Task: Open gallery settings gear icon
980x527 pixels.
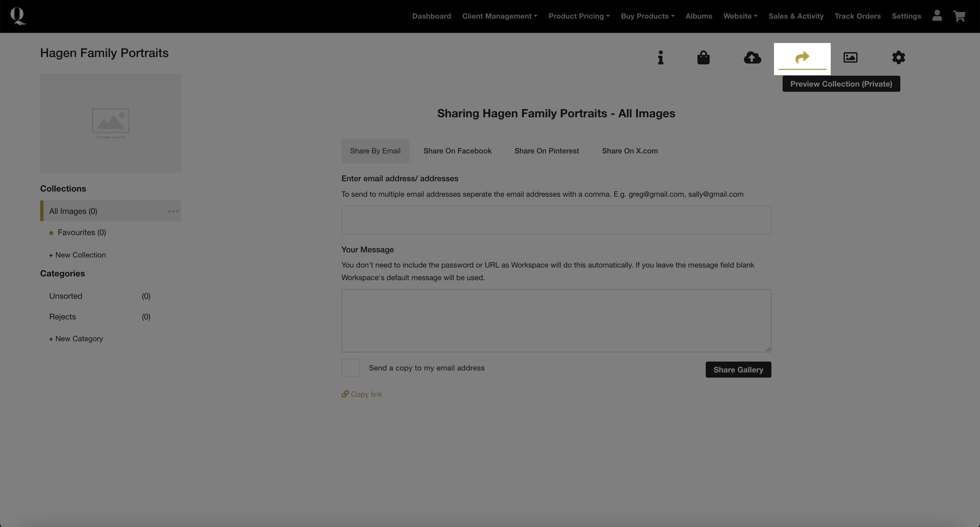Action: (x=898, y=58)
